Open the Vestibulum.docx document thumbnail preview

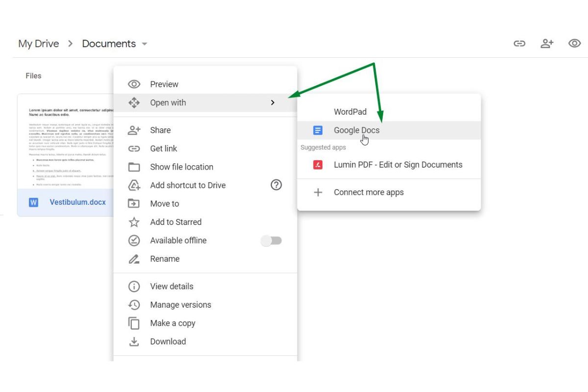tap(66, 142)
